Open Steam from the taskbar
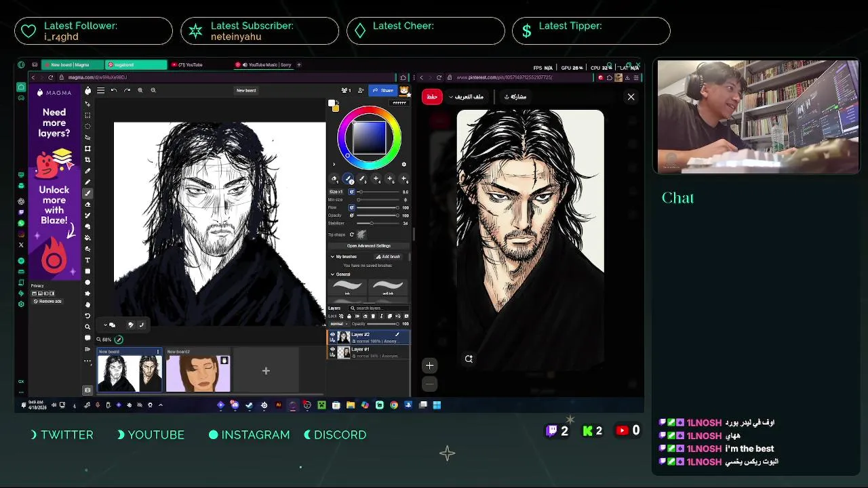Image resolution: width=868 pixels, height=488 pixels. (x=249, y=405)
